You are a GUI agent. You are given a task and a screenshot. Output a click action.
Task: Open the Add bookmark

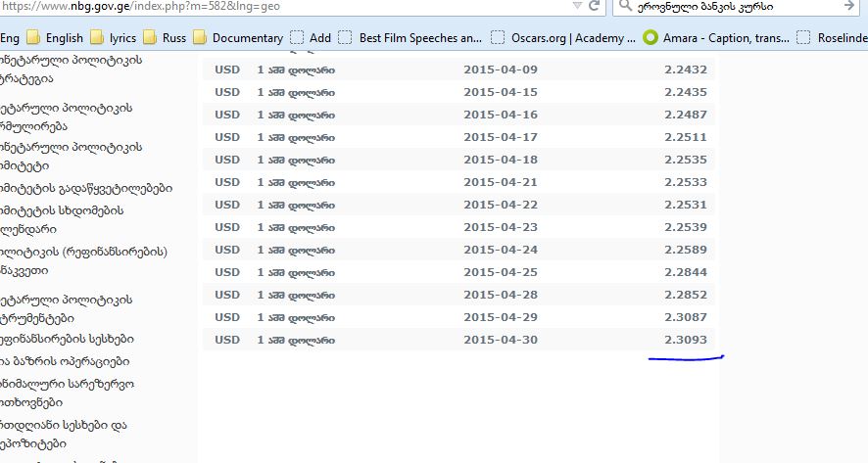pos(311,37)
